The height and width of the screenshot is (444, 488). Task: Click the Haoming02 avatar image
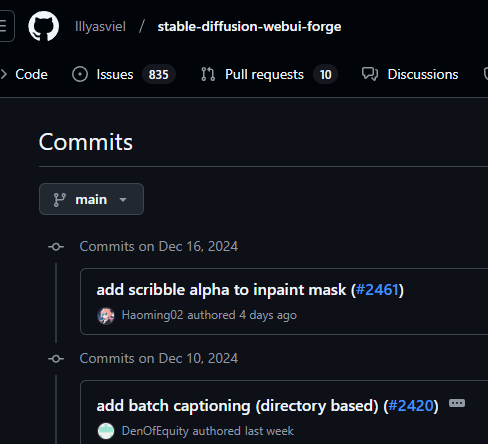click(106, 315)
